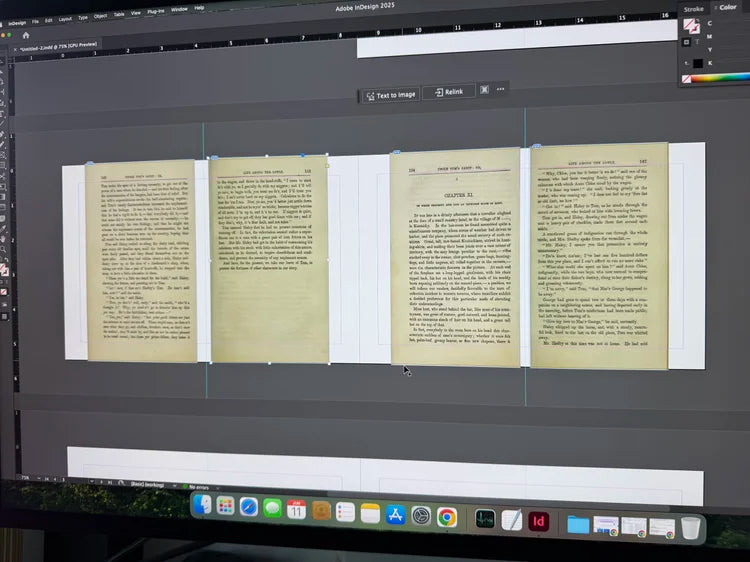Open Safari from the Dock

[x=249, y=507]
